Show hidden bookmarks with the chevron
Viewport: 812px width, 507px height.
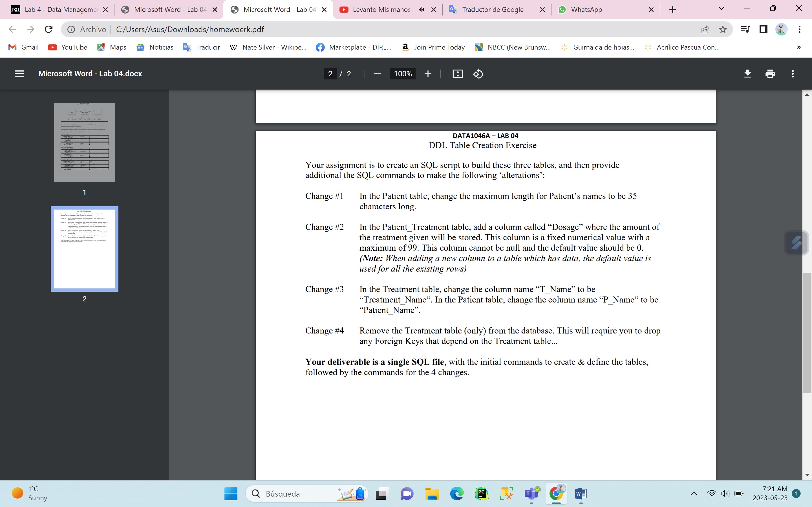tap(798, 47)
